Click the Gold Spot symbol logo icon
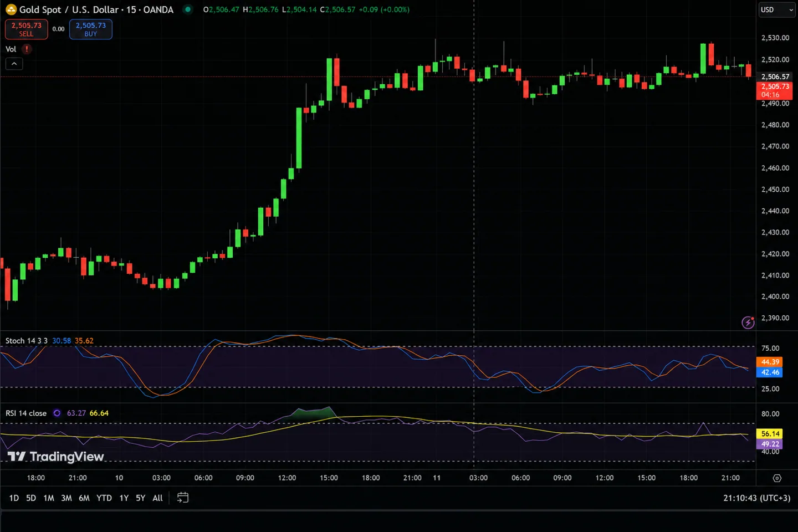This screenshot has height=532, width=798. pyautogui.click(x=11, y=9)
